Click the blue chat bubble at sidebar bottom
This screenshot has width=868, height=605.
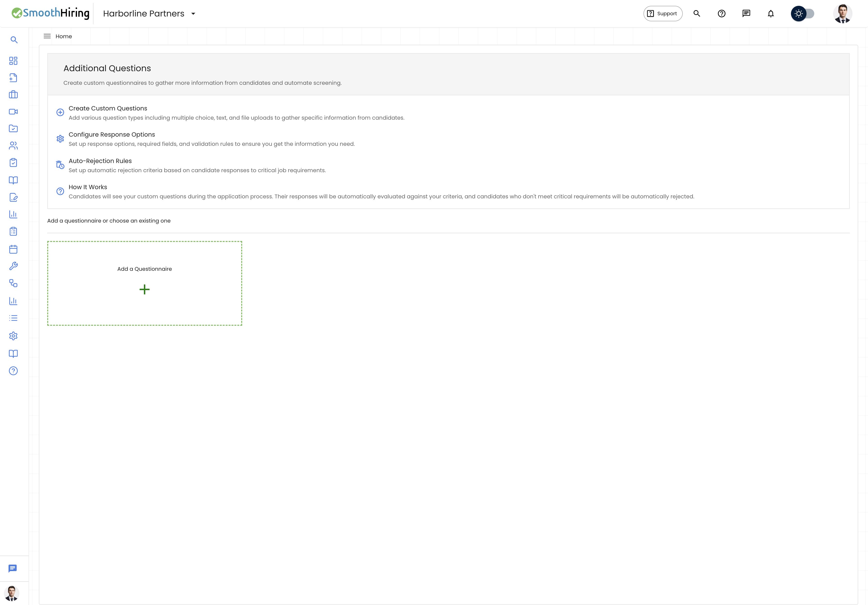(x=13, y=568)
